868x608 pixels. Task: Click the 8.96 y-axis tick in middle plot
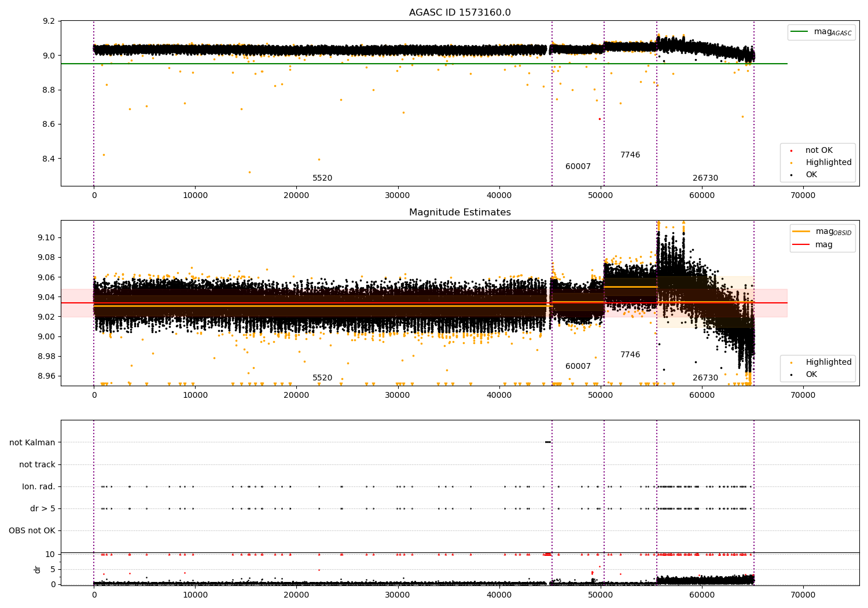pyautogui.click(x=47, y=376)
